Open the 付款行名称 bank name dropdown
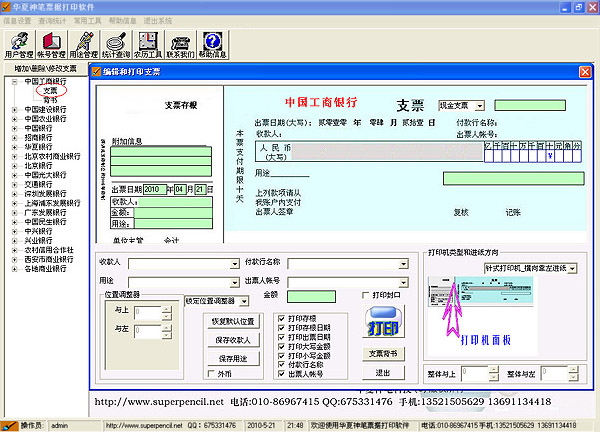Screen dimensions: 600x432 click(x=404, y=264)
